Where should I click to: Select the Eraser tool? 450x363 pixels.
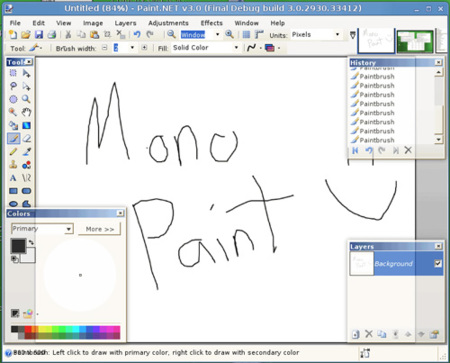click(26, 138)
